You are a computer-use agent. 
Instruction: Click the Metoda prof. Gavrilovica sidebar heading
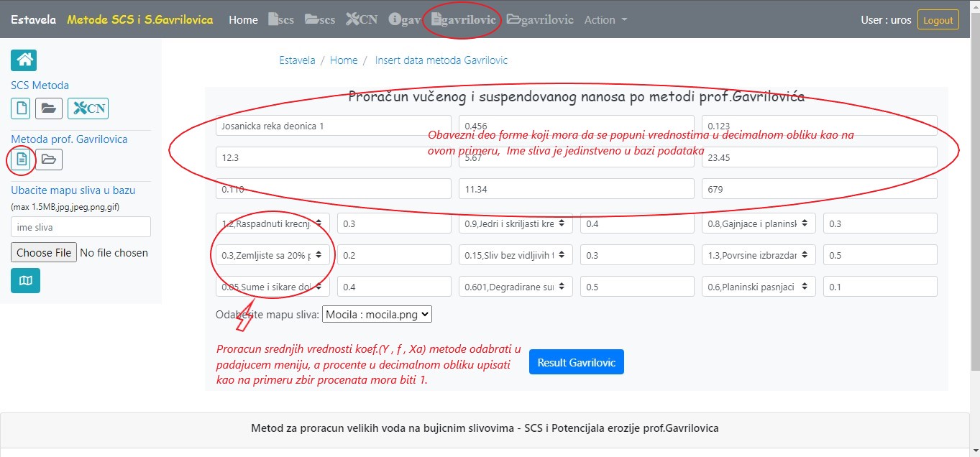click(69, 139)
